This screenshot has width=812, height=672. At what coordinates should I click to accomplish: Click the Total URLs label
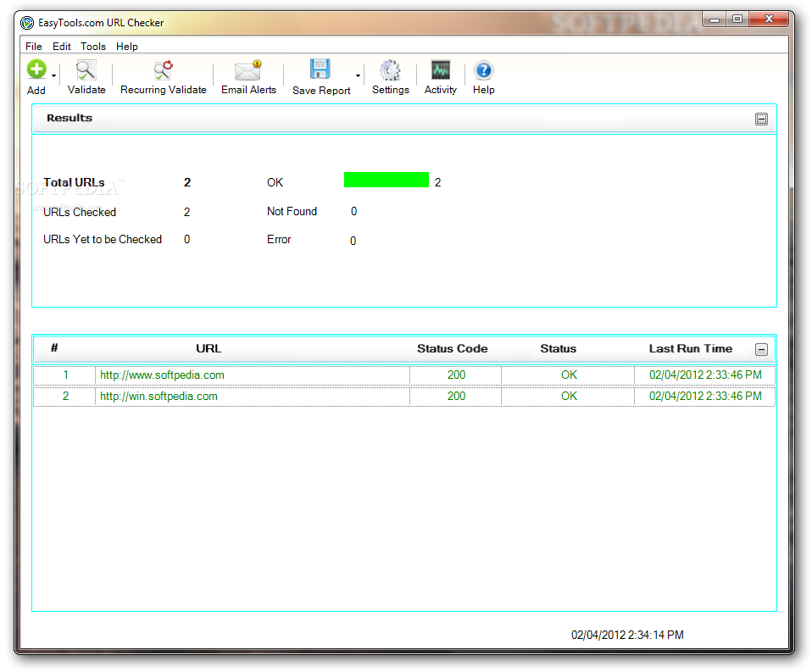click(x=74, y=182)
